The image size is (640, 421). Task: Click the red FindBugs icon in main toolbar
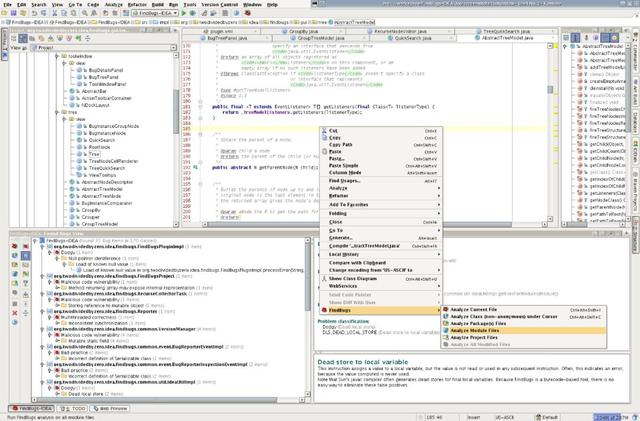[x=247, y=13]
